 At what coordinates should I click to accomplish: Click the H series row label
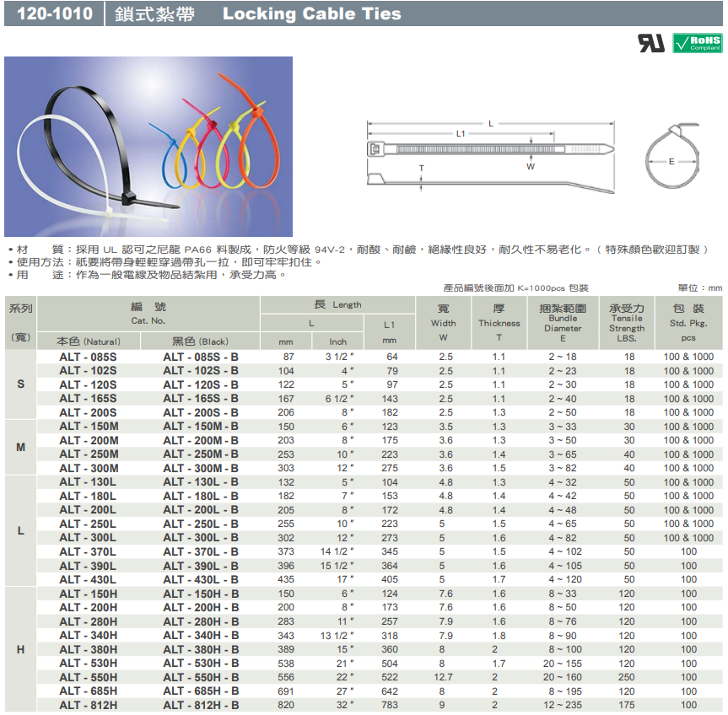20,649
